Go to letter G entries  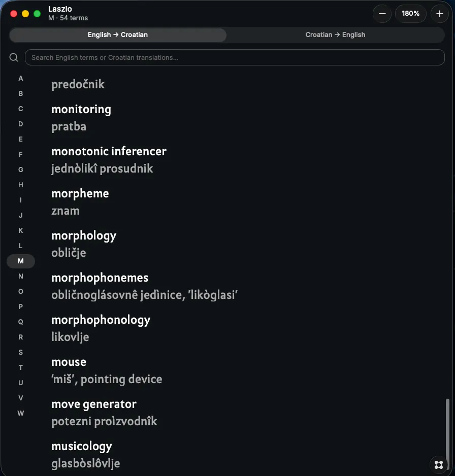click(21, 169)
